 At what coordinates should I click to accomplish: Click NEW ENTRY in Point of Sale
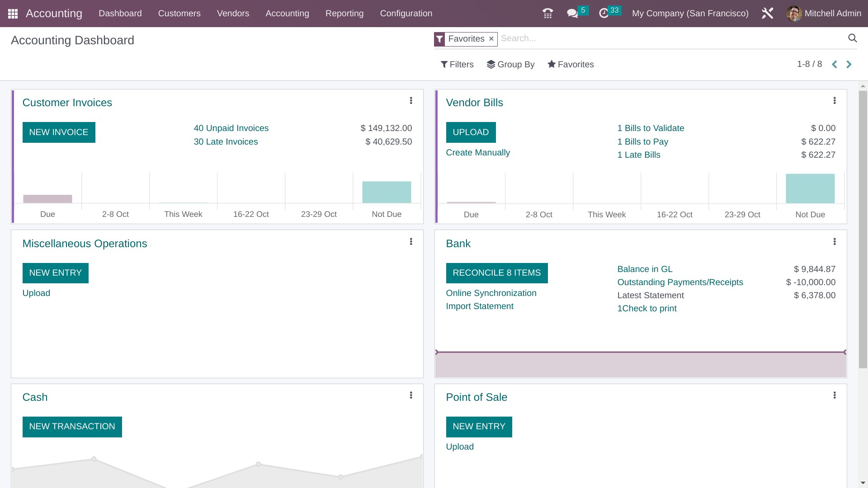coord(479,427)
